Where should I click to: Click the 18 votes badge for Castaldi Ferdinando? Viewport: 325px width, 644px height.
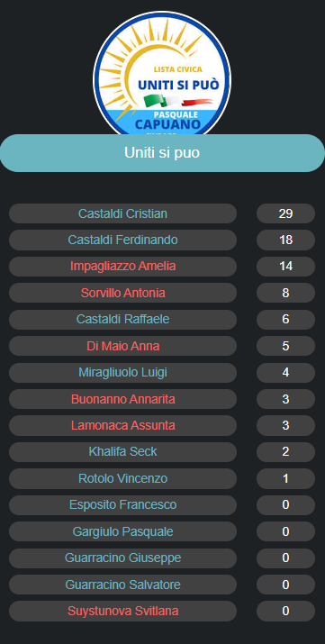pos(285,240)
